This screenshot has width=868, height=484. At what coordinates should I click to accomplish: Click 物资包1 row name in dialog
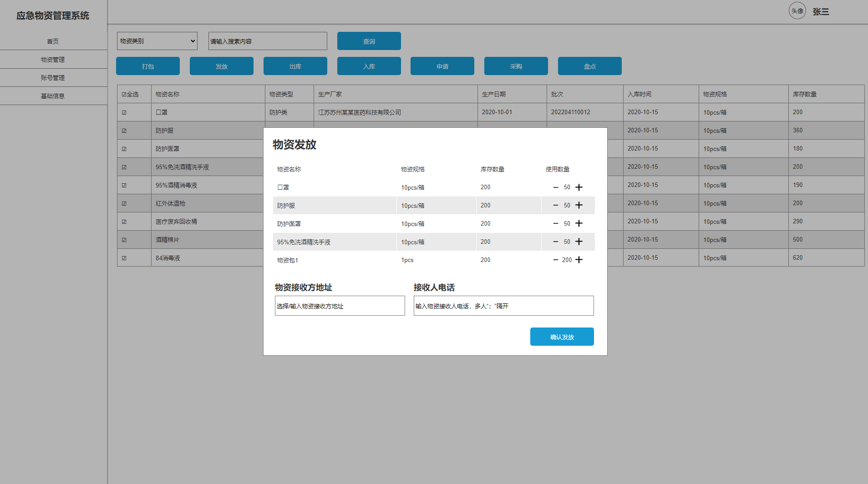click(288, 260)
